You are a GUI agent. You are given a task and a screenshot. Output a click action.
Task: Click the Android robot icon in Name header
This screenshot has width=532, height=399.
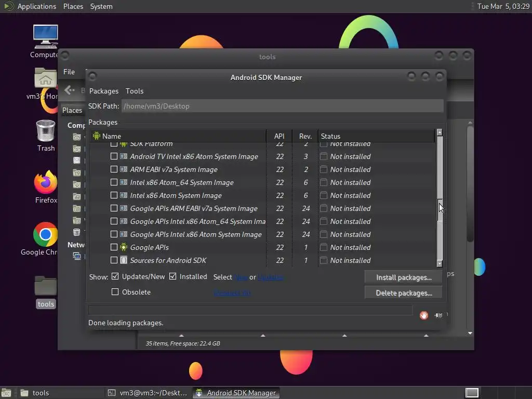click(x=97, y=136)
